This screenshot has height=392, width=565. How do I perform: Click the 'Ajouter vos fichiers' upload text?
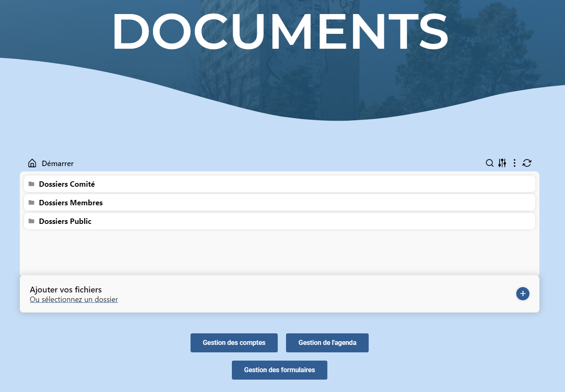66,290
